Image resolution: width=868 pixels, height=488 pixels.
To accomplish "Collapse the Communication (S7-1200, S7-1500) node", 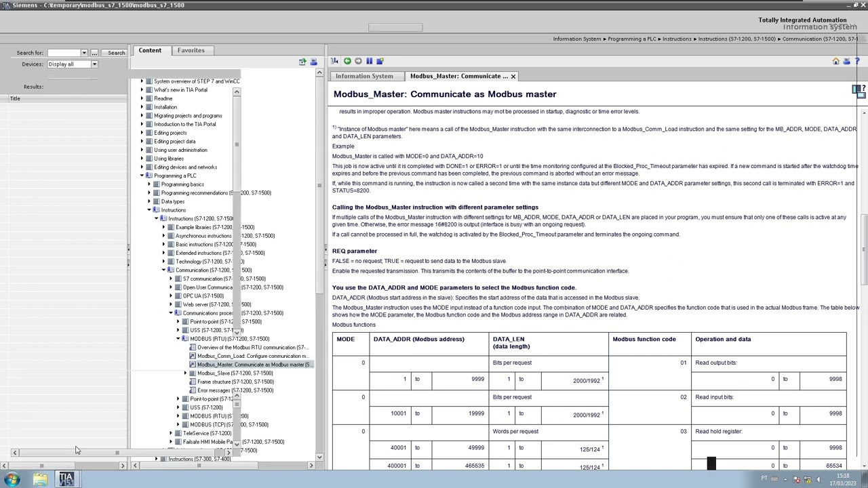I will tap(163, 270).
